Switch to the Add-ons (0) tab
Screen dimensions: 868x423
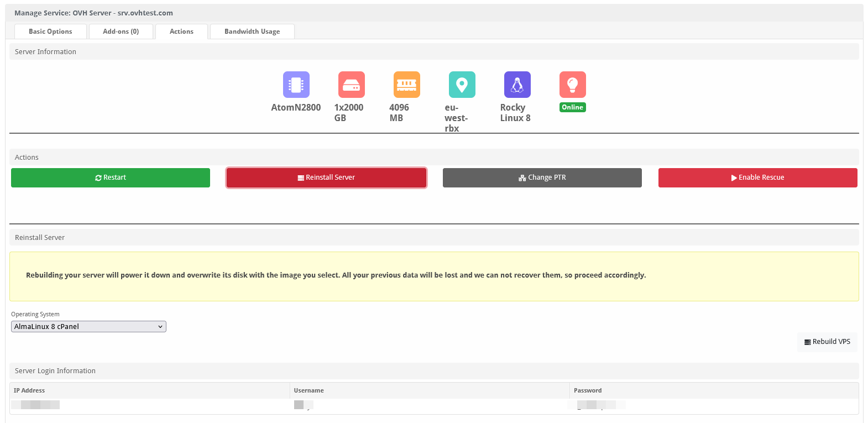[121, 32]
